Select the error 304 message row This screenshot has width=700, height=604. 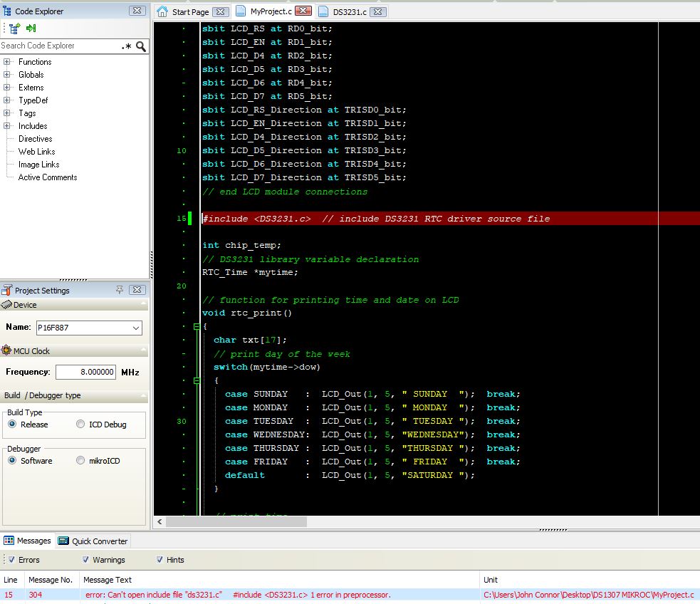click(350, 595)
